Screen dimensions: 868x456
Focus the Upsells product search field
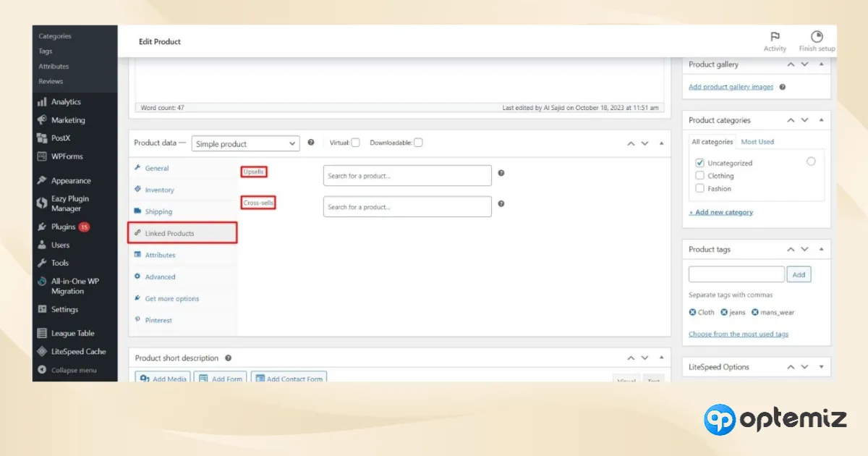coord(407,175)
